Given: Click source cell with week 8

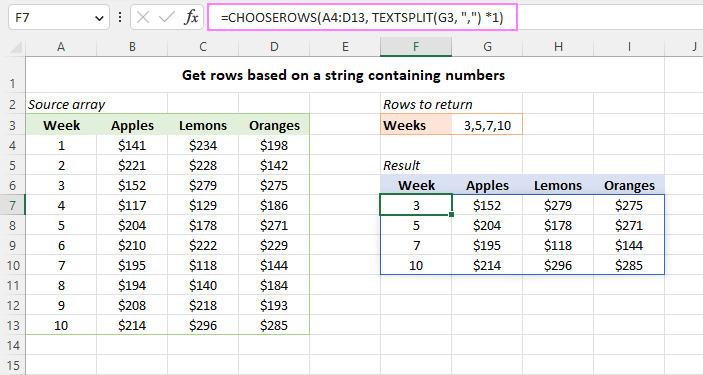Looking at the screenshot, I should 61,285.
